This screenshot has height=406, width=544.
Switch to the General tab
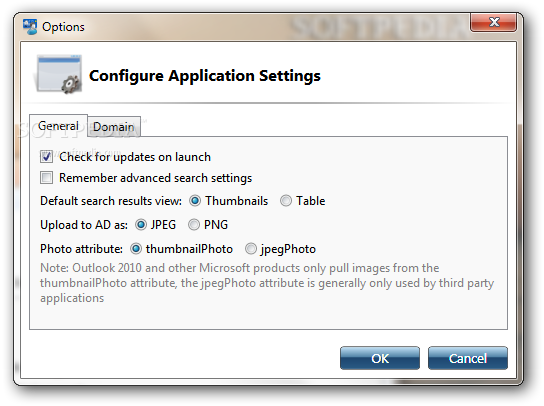pyautogui.click(x=58, y=126)
